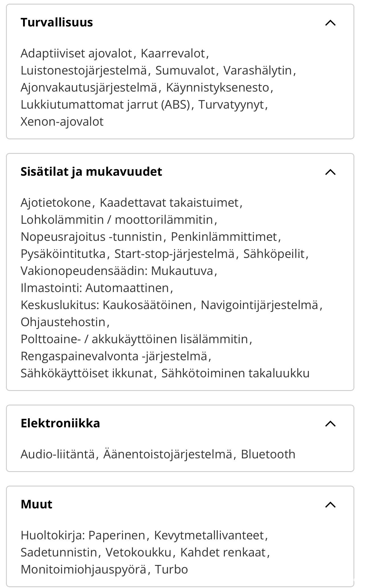Screen dimensions: 368x588
Task: Click Adaptiiviset ajovalot in safety list
Action: [x=76, y=53]
